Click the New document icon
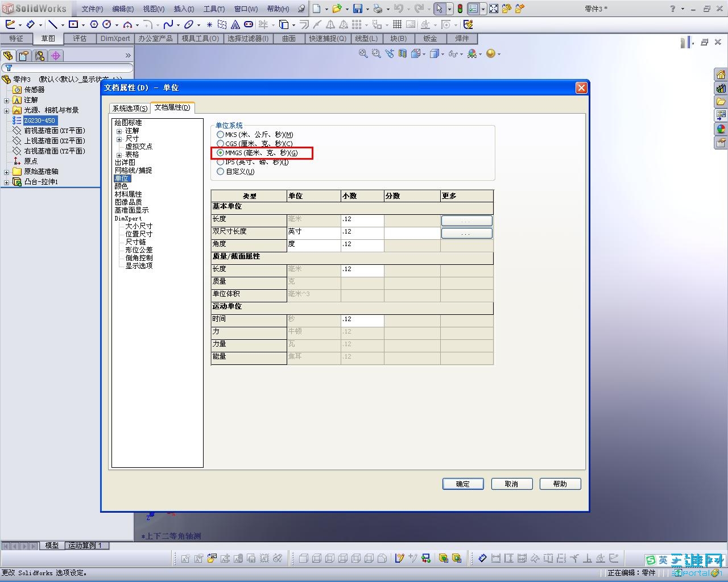 click(x=316, y=9)
